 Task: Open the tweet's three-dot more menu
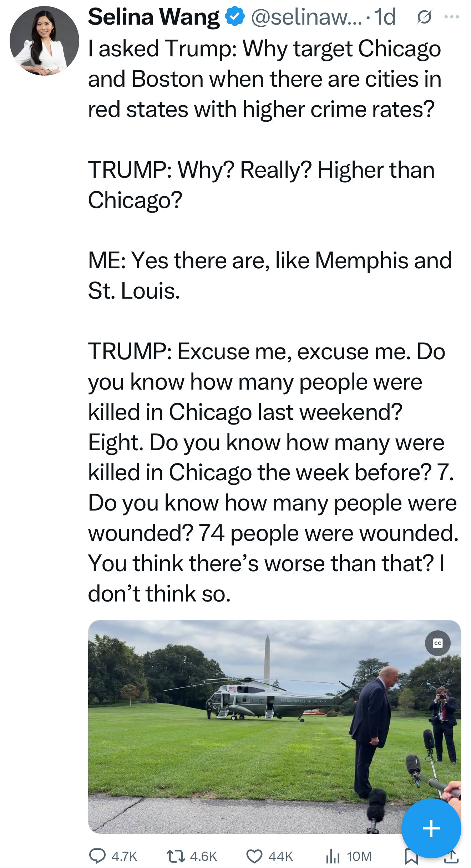[x=452, y=17]
